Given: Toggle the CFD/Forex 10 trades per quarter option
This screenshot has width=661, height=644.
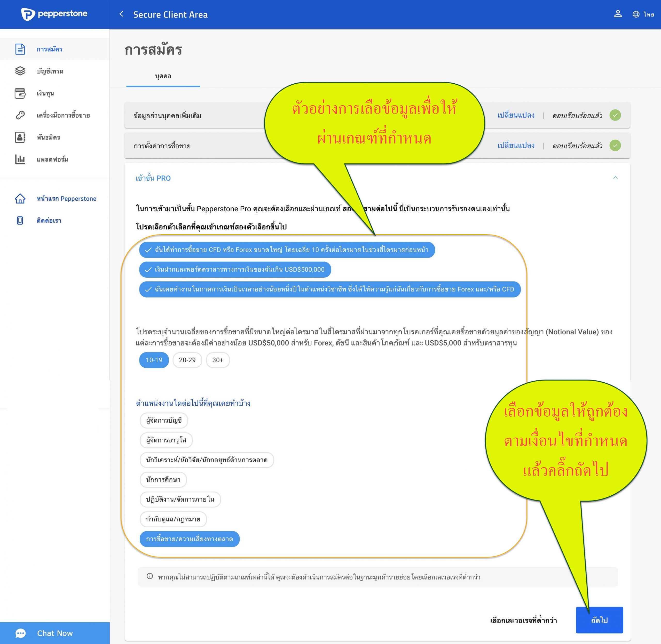Looking at the screenshot, I should (x=287, y=249).
